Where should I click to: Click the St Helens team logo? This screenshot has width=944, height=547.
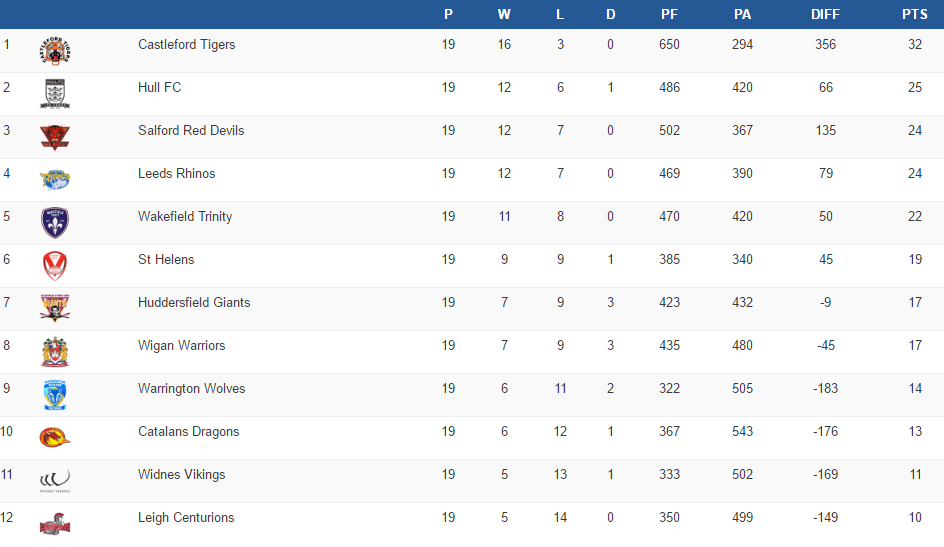coord(55,266)
